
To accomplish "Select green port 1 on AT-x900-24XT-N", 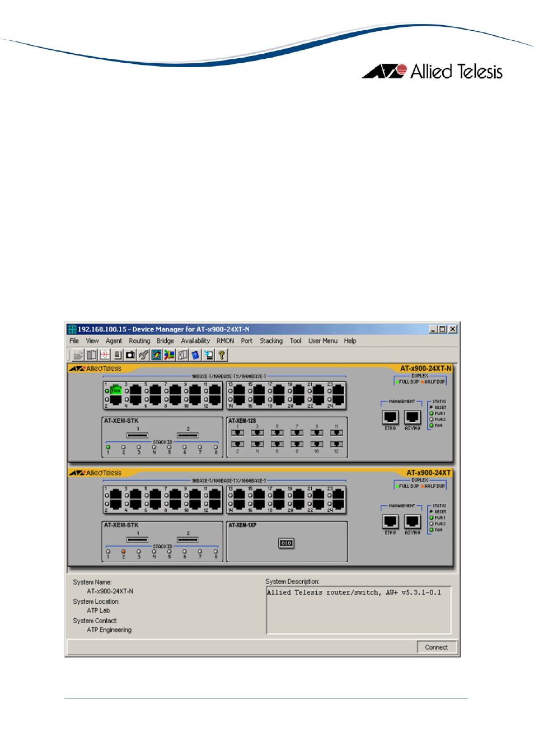I will click(116, 390).
